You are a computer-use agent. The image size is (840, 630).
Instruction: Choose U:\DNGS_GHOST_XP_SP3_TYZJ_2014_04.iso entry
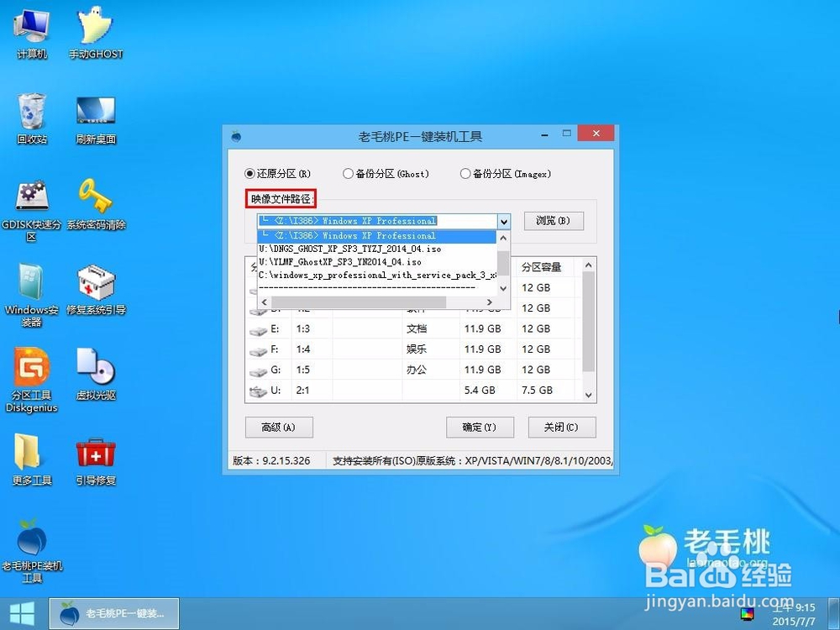(377, 249)
